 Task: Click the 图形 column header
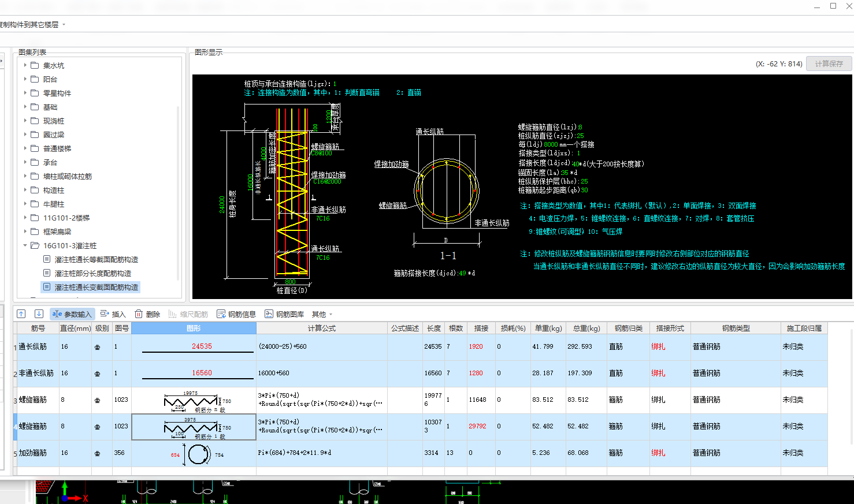tap(194, 328)
